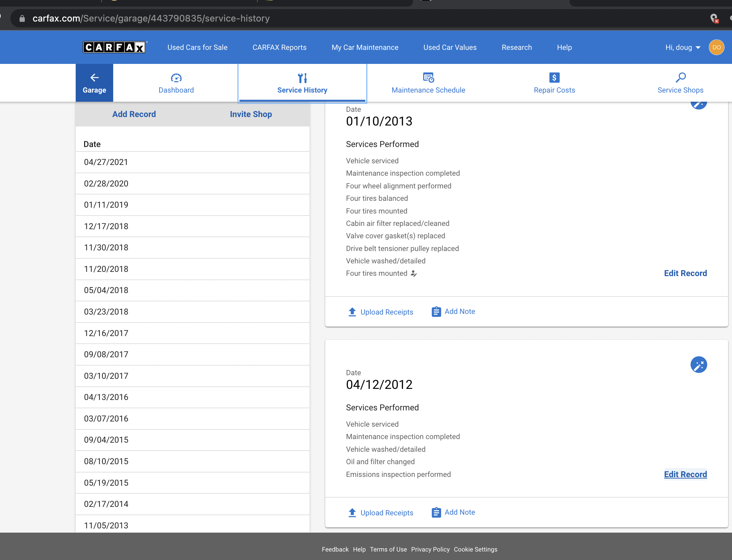Switch to the Repair Costs tab
This screenshot has width=732, height=560.
[554, 83]
